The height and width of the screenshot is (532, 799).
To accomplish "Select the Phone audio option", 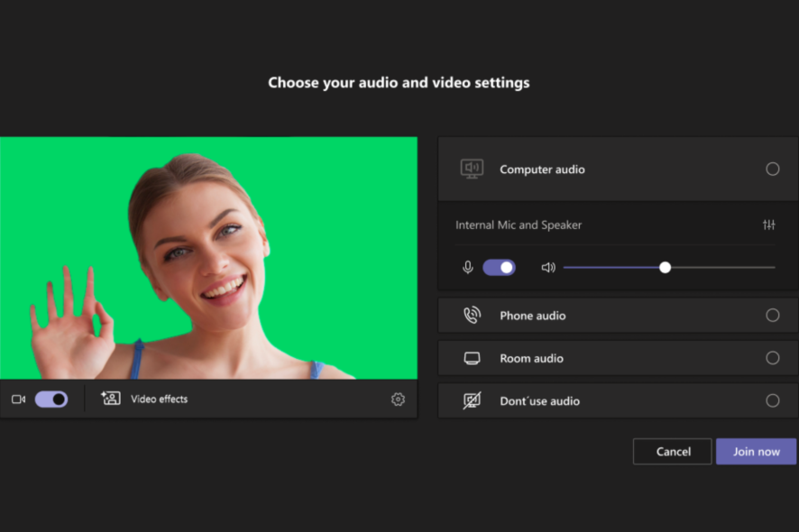I will click(772, 315).
